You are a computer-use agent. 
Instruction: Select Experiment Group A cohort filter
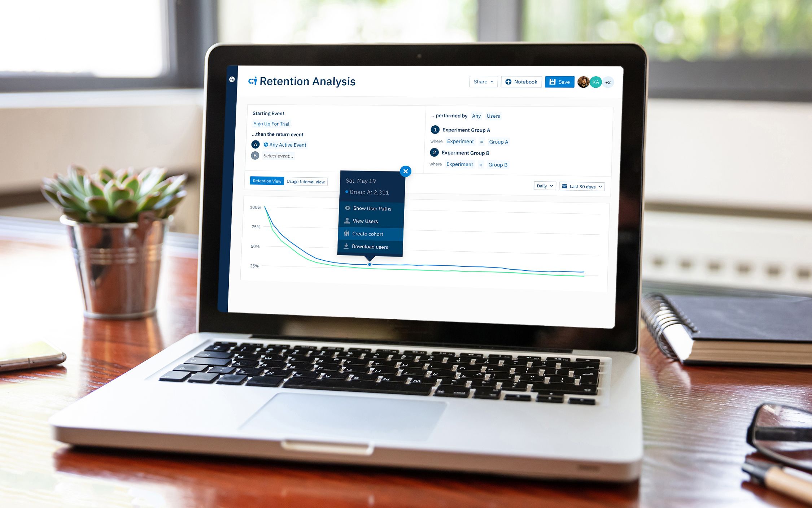tap(468, 129)
